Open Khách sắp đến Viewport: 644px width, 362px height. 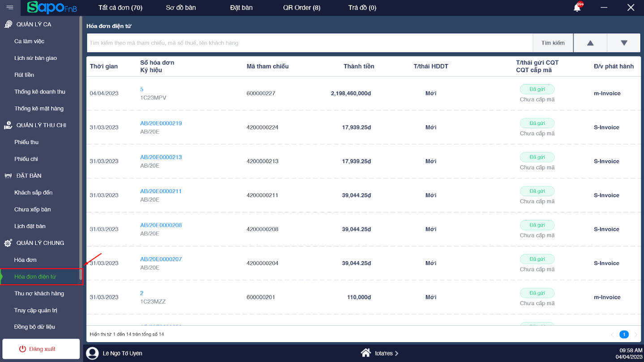click(34, 193)
